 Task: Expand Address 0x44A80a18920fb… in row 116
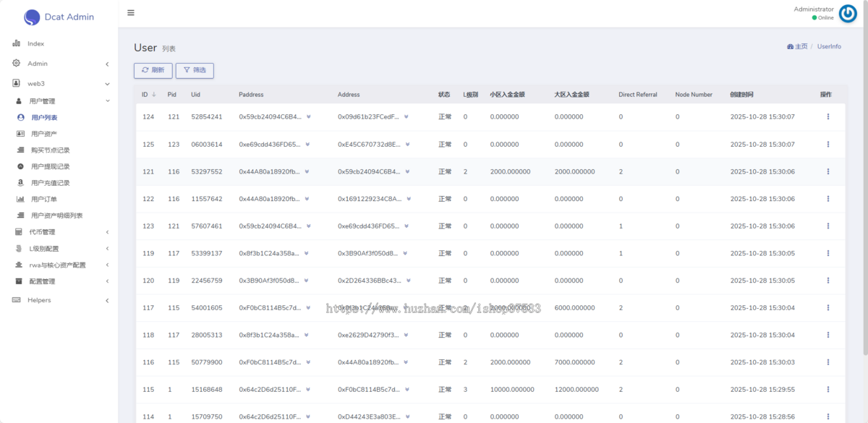point(406,362)
